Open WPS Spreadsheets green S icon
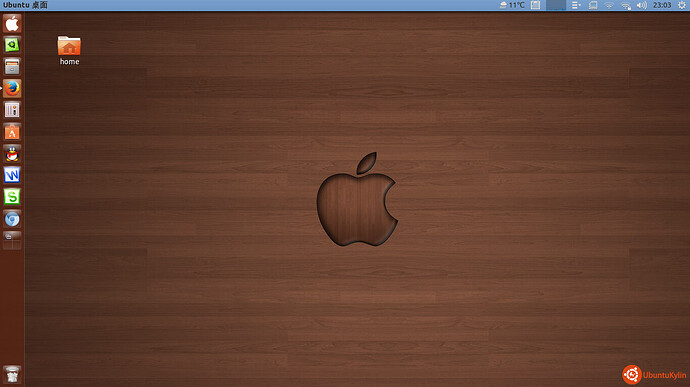 pos(12,197)
